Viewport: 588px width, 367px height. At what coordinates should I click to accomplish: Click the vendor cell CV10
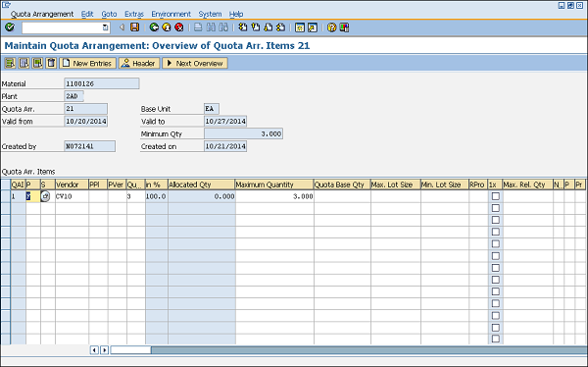[x=72, y=196]
